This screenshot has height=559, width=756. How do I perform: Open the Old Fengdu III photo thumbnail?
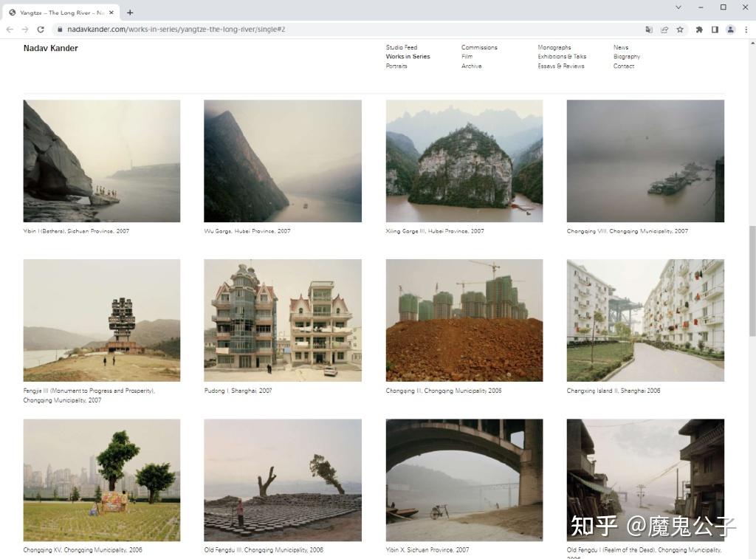click(283, 480)
